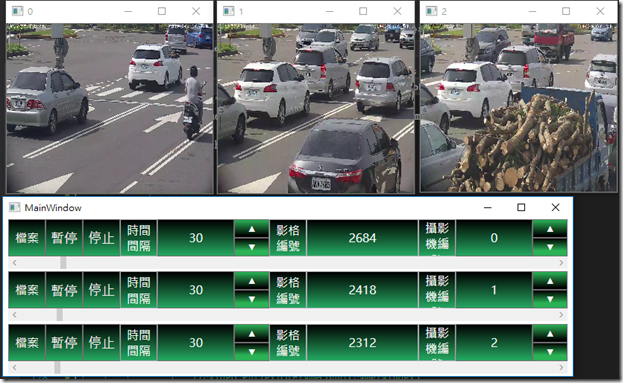Click left arrow of second row scrollbar
This screenshot has width=623, height=383.
tap(15, 315)
